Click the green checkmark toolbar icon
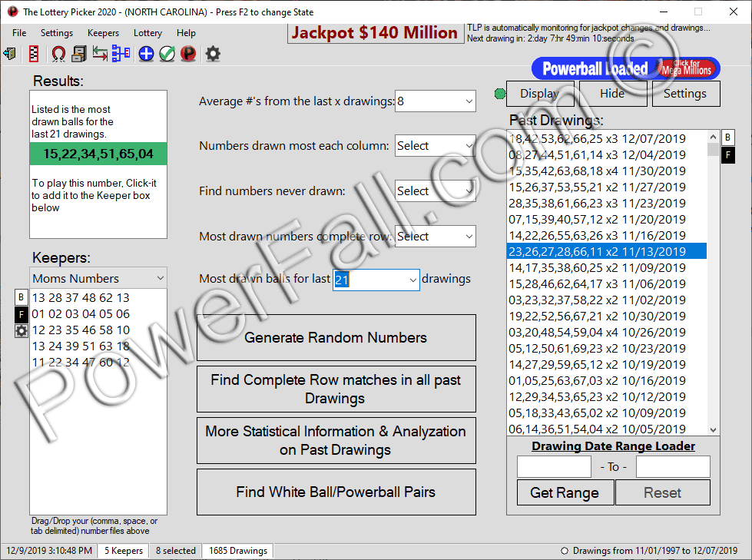 pos(167,54)
